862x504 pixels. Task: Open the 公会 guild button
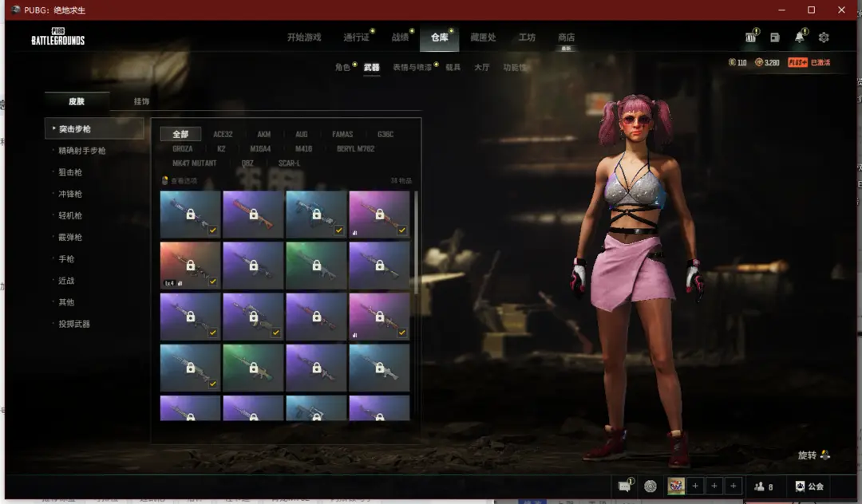coord(809,486)
